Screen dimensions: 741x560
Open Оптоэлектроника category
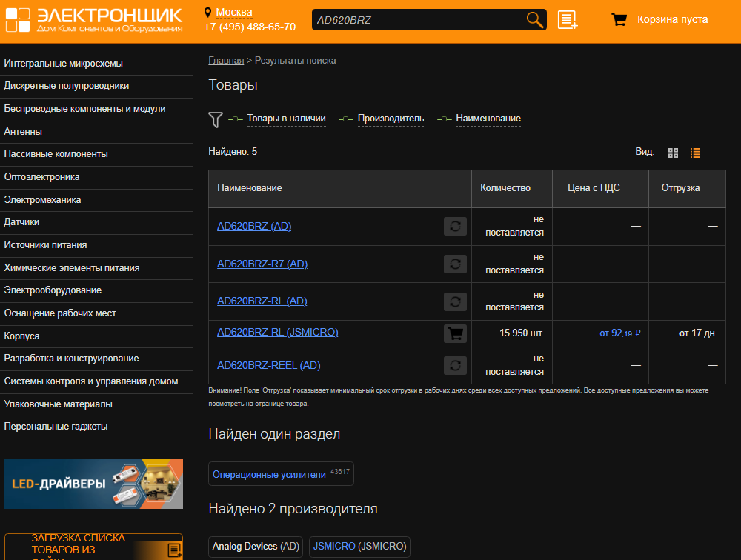96,177
